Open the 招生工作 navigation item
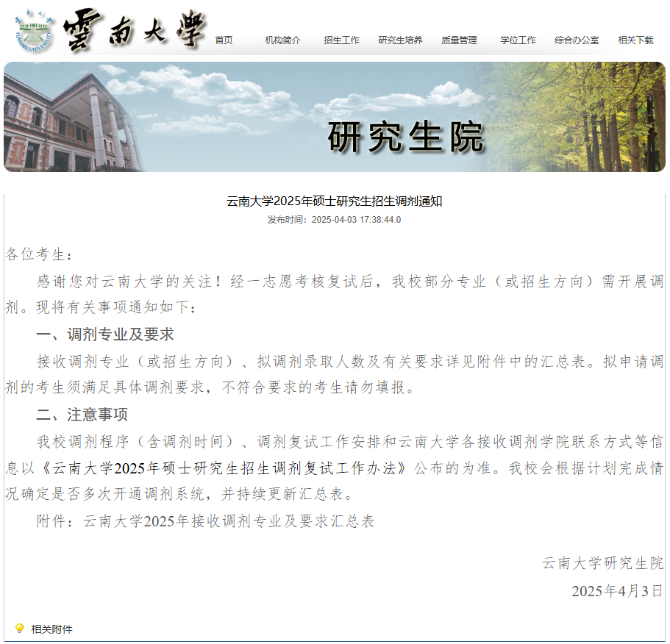The height and width of the screenshot is (644, 670). tap(341, 40)
